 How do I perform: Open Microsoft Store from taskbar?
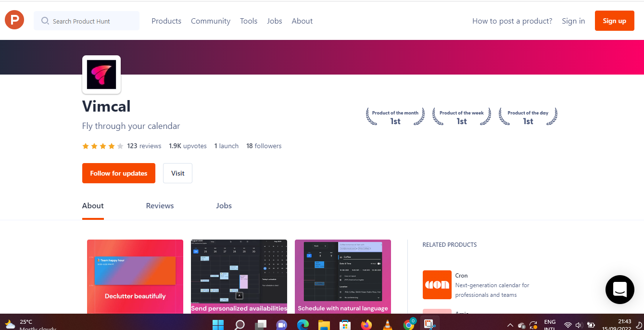pos(345,324)
